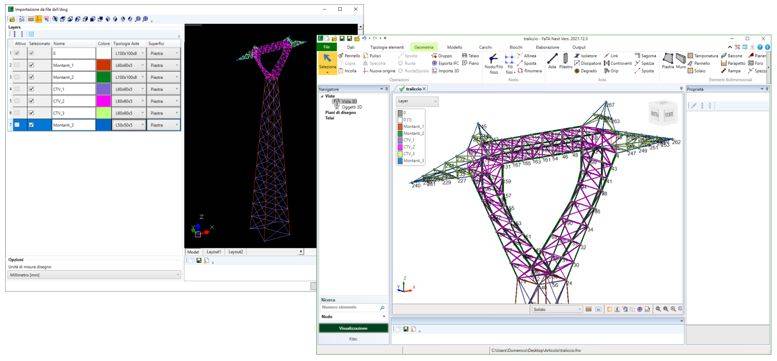Open the Modello ribbon tab
Viewport: 777px width, 361px height.
[x=454, y=47]
